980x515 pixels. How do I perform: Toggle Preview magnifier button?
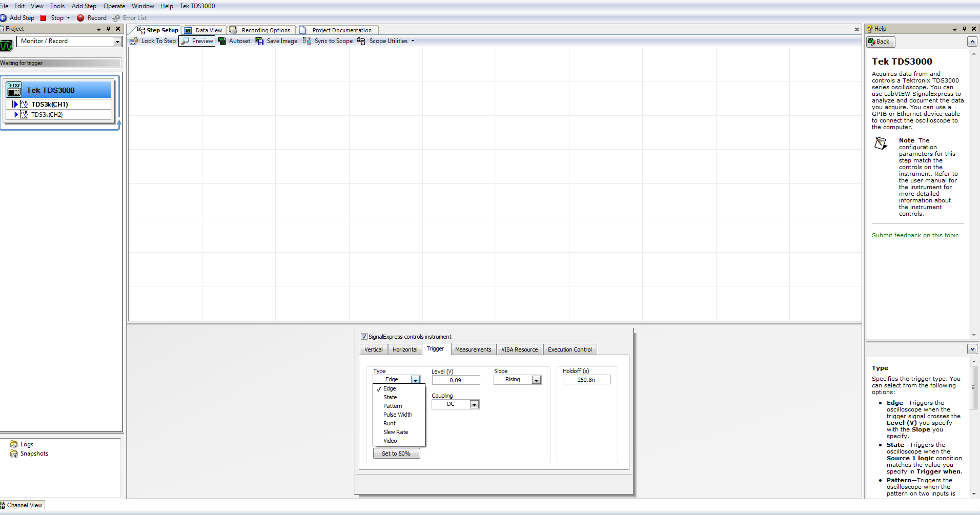tap(197, 41)
